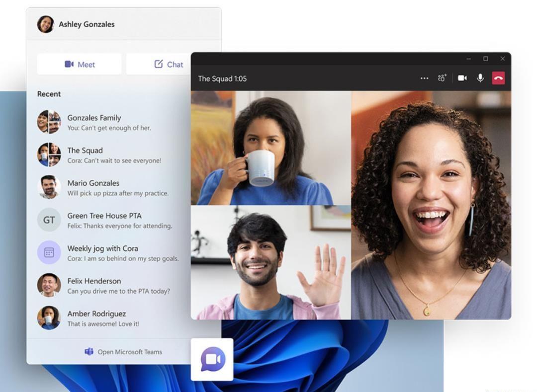Click the Recent section heading
This screenshot has height=392, width=537.
[49, 94]
